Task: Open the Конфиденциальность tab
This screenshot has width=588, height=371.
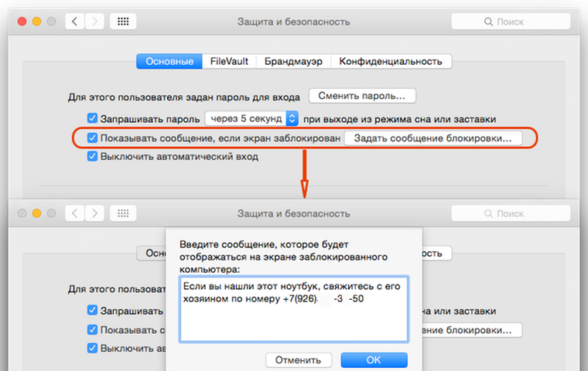Action: point(391,61)
